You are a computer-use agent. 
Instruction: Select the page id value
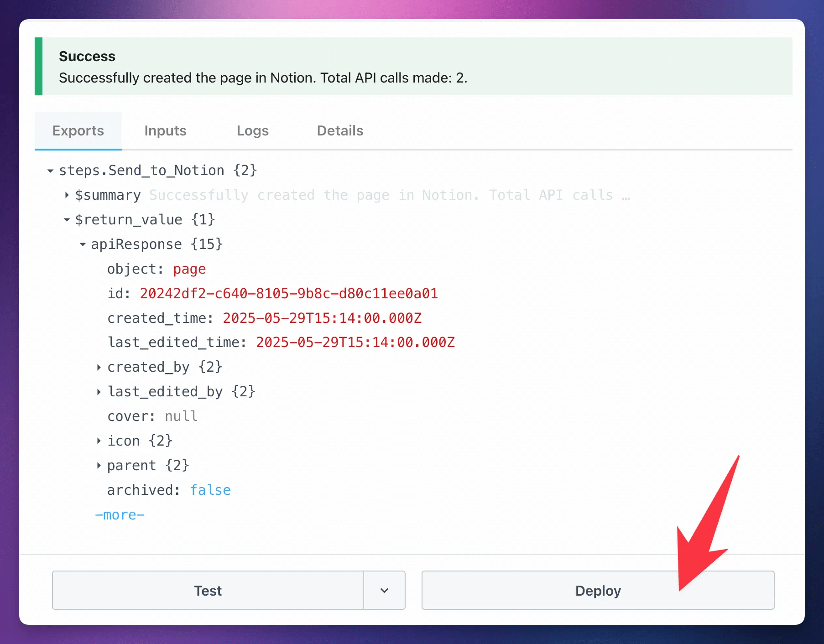tap(289, 293)
